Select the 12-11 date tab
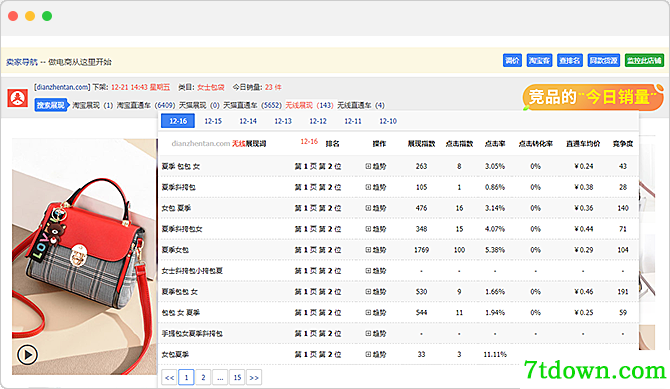Screen dimensions: 670x389 [x=353, y=121]
